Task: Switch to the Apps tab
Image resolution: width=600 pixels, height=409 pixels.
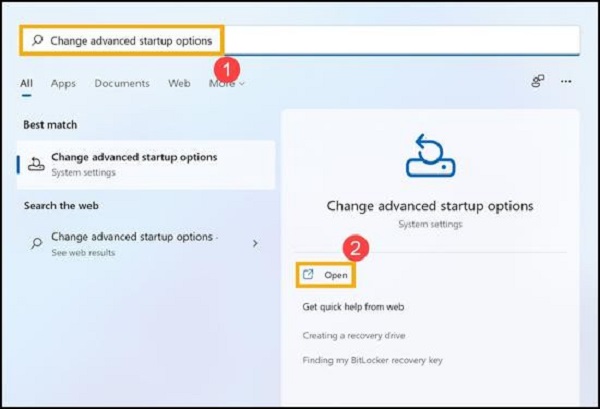Action: [64, 84]
